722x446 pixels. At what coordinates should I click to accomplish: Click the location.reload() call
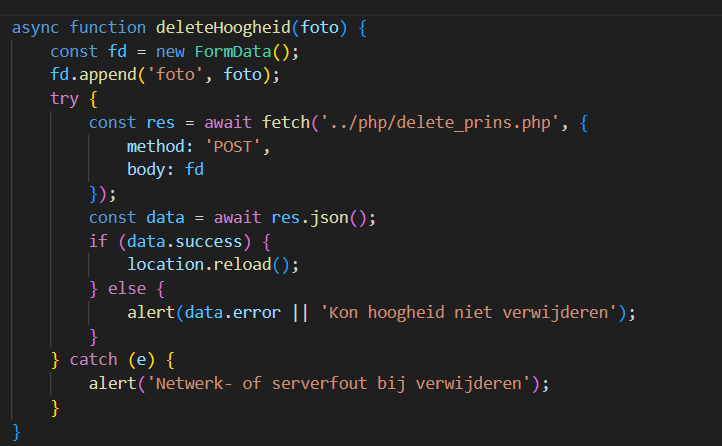(x=213, y=266)
